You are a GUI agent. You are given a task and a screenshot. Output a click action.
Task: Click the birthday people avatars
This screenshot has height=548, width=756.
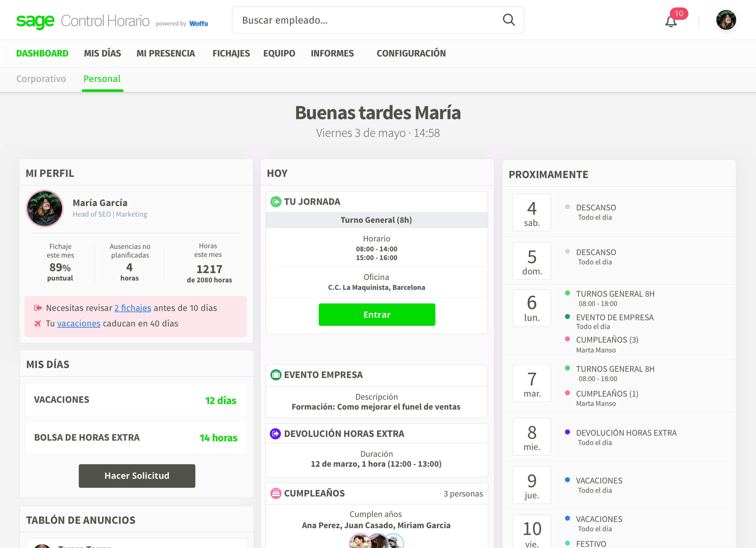point(376,541)
